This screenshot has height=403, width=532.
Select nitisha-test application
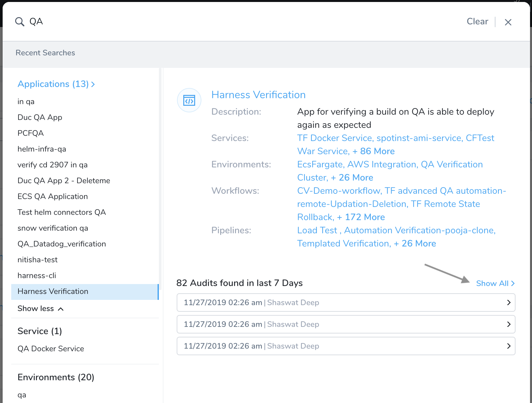pos(38,260)
